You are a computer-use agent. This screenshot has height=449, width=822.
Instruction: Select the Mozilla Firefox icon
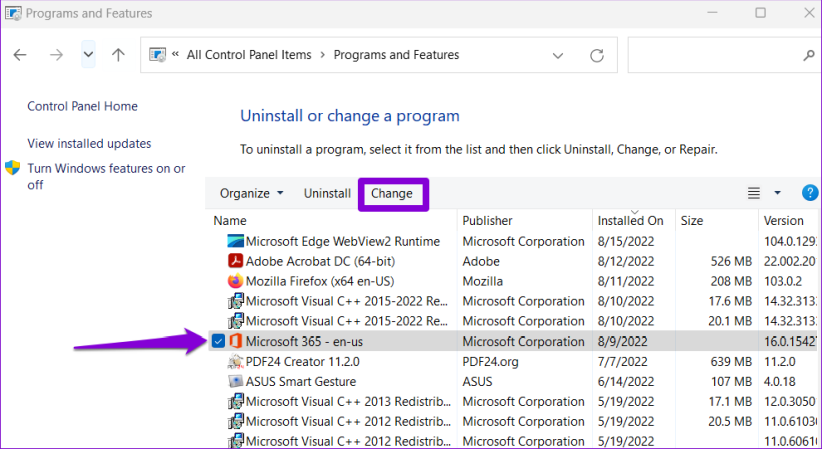pyautogui.click(x=235, y=281)
